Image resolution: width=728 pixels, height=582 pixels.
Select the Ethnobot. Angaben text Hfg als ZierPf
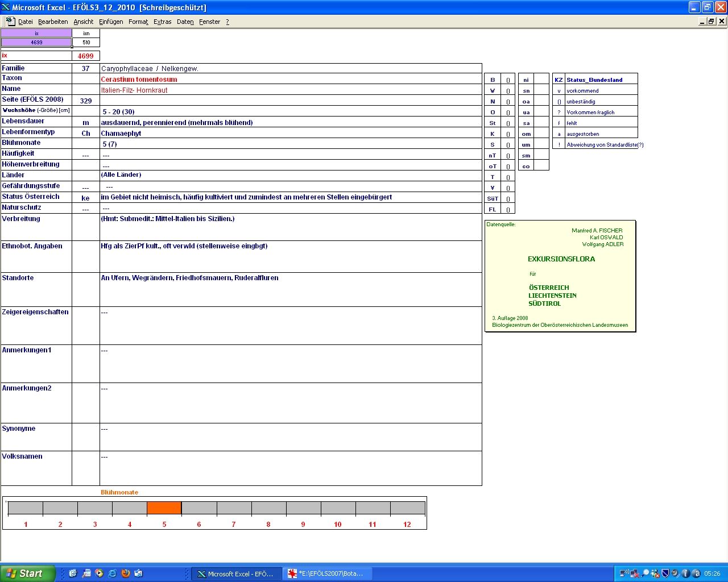pyautogui.click(x=291, y=256)
